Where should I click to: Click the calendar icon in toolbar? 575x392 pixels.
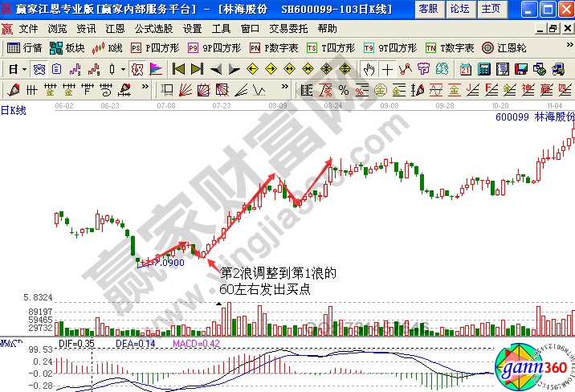click(x=465, y=69)
